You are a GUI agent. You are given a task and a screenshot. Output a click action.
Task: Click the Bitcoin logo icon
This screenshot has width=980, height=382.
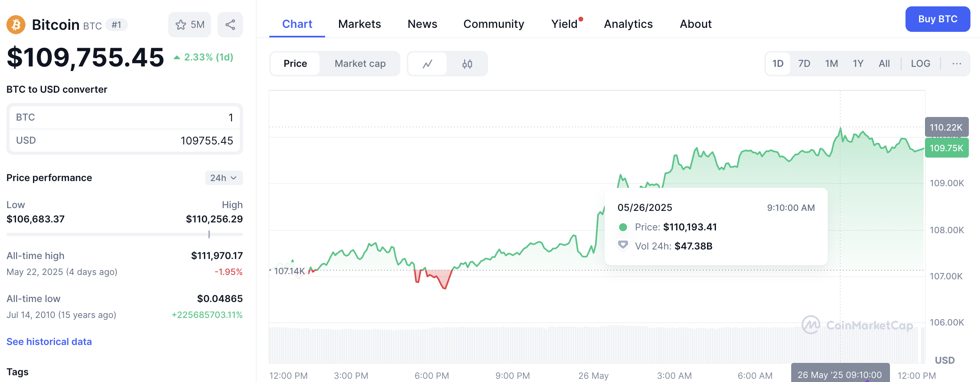(16, 25)
